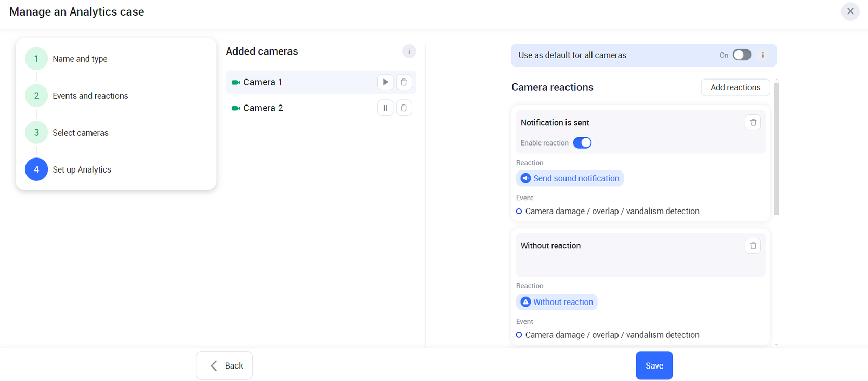The width and height of the screenshot is (868, 381).
Task: Select event radio under Without reaction
Action: tap(519, 335)
